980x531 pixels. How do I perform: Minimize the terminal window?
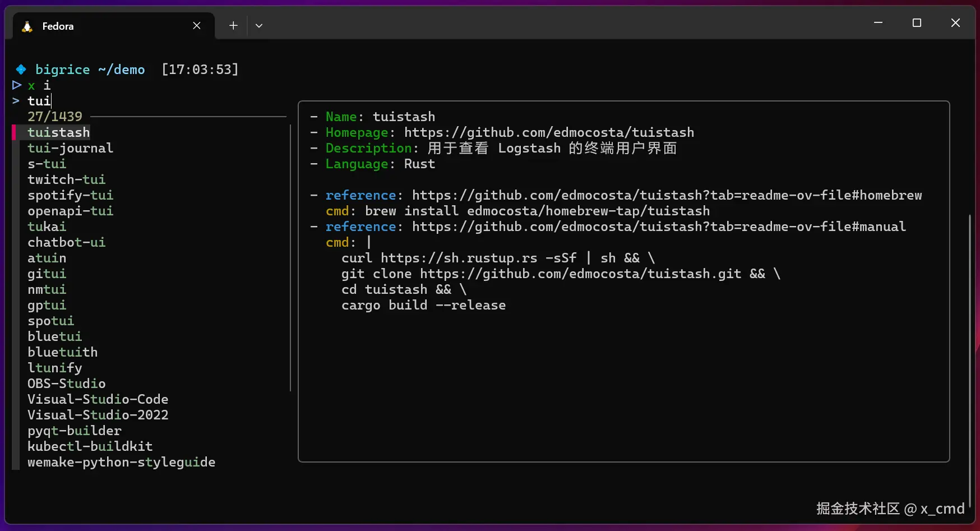pos(878,23)
